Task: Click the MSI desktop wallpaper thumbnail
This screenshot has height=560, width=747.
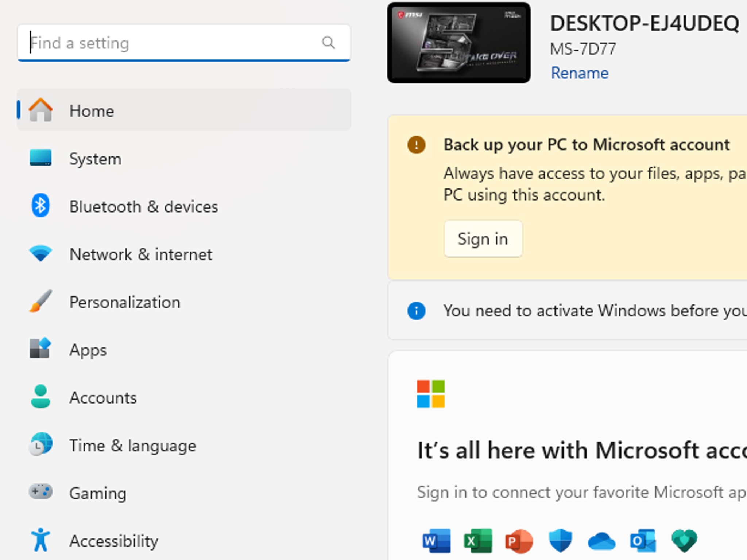Action: pyautogui.click(x=459, y=43)
